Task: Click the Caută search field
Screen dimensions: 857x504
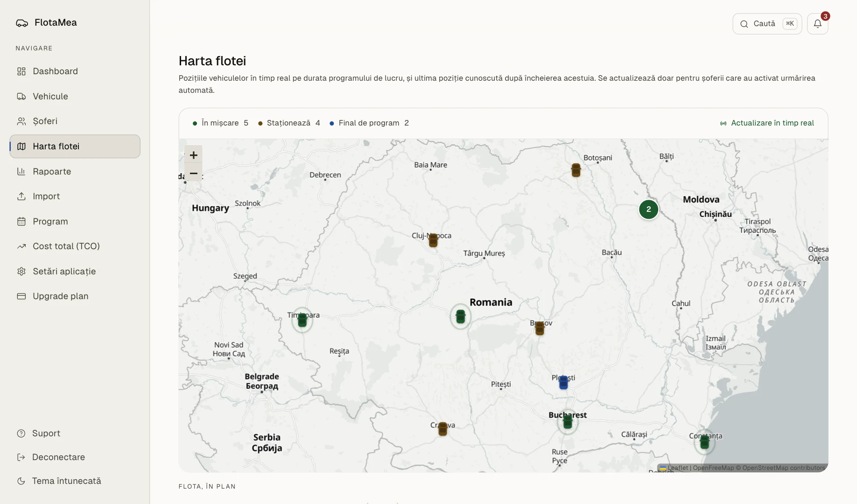Action: [767, 24]
